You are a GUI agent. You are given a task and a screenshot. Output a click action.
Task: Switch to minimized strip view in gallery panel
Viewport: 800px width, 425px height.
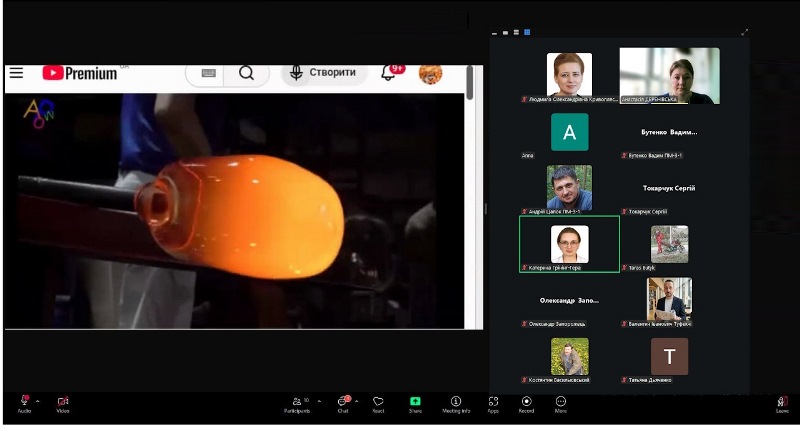(494, 33)
